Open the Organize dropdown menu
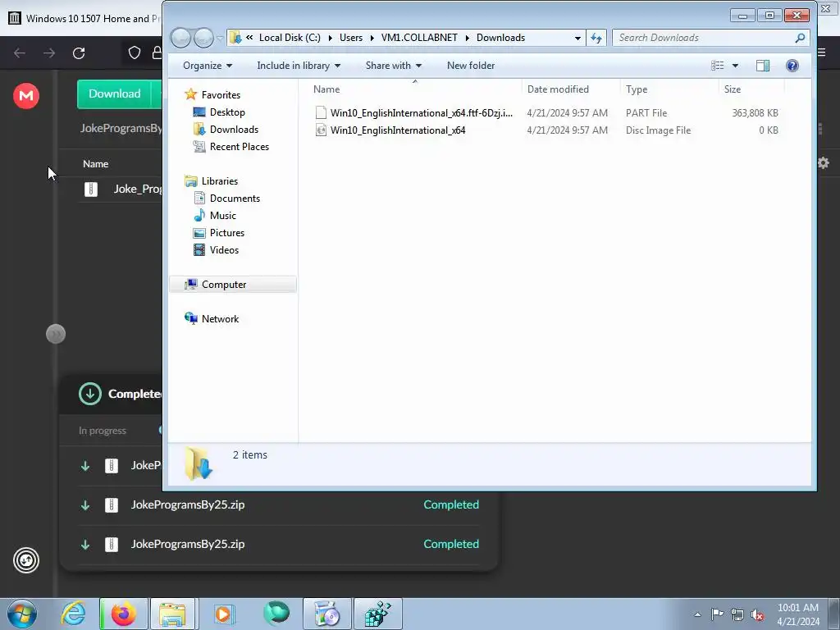Viewport: 840px width, 630px height. (x=208, y=66)
